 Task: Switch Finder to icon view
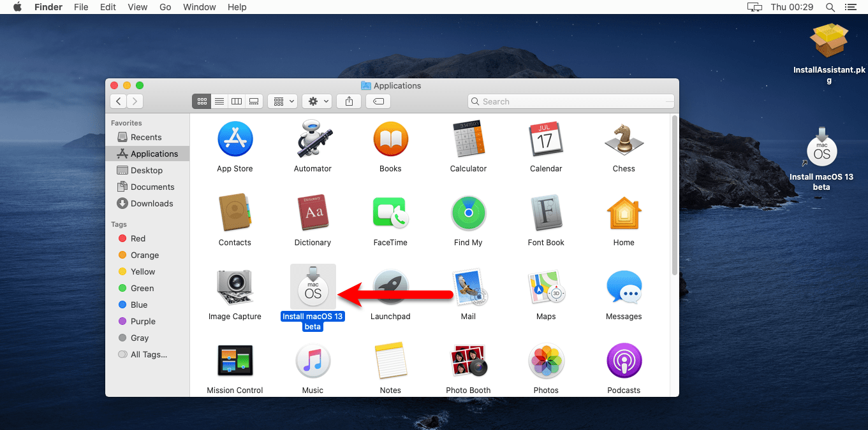(x=202, y=101)
